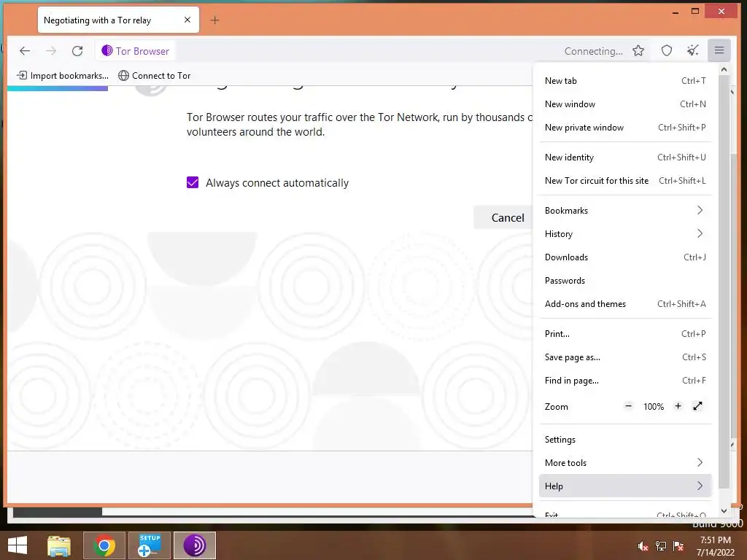Expand the More tools submenu

[x=625, y=463]
